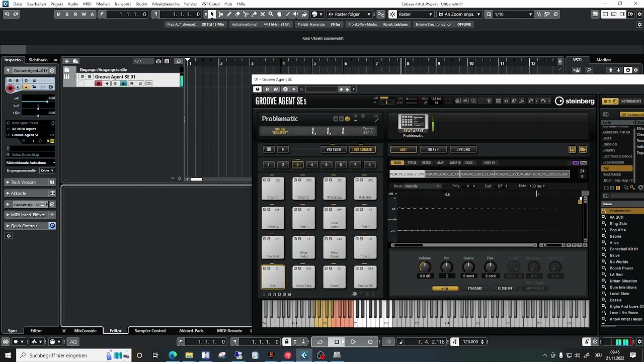644x362 pixels.
Task: Click the inspector track volume slider
Action: coord(38,102)
